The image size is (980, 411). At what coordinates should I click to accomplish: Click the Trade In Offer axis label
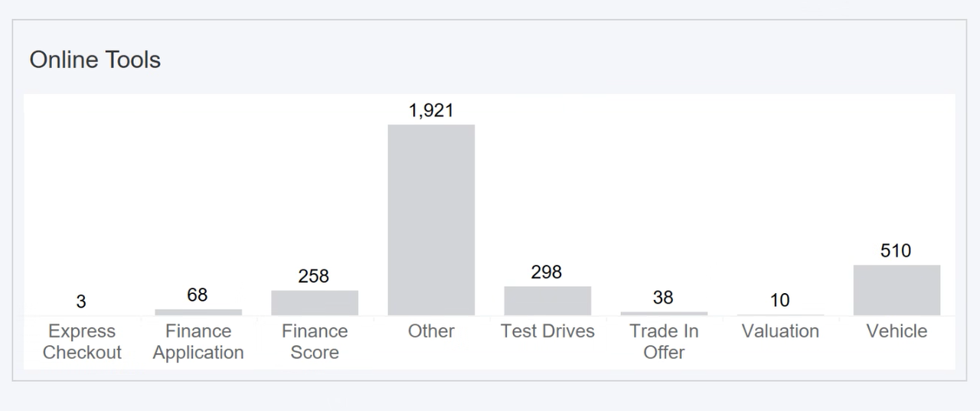pos(664,342)
